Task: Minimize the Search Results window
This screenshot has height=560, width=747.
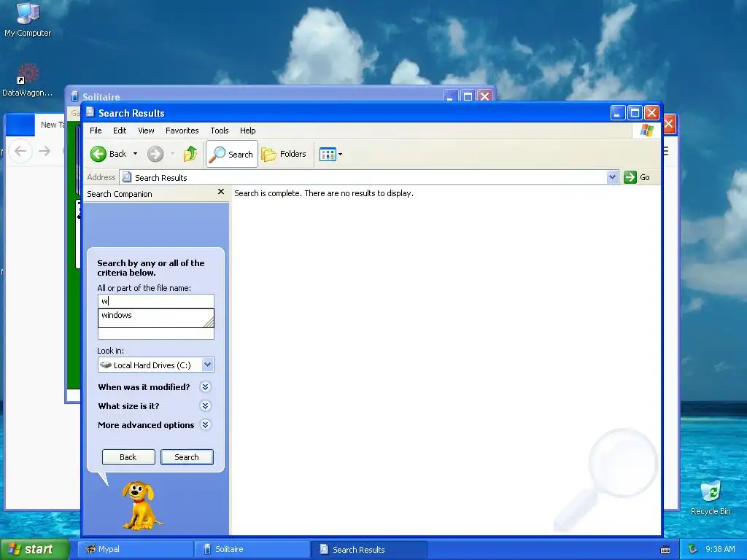Action: (x=617, y=113)
